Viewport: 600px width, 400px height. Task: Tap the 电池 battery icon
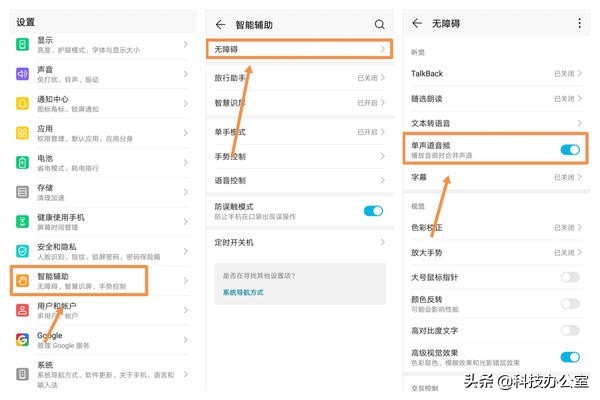[x=22, y=162]
